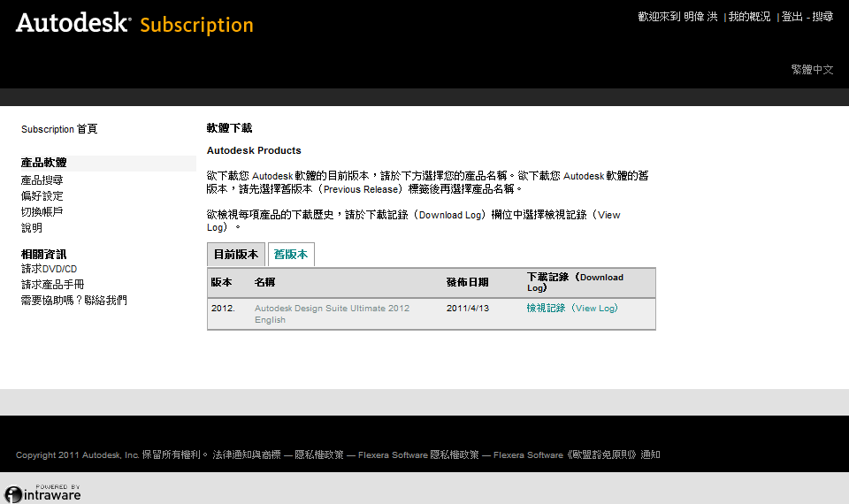Open 我的概況 profile link
This screenshot has height=504, width=849.
point(749,17)
